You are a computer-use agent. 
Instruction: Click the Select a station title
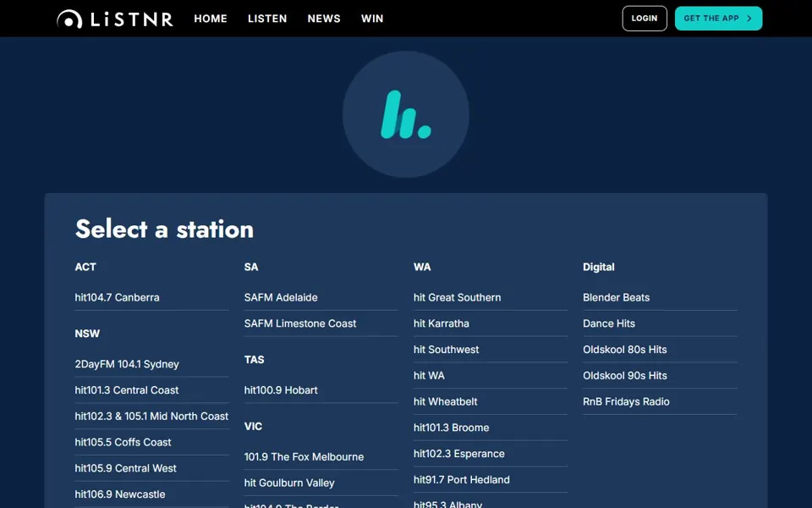pos(164,229)
